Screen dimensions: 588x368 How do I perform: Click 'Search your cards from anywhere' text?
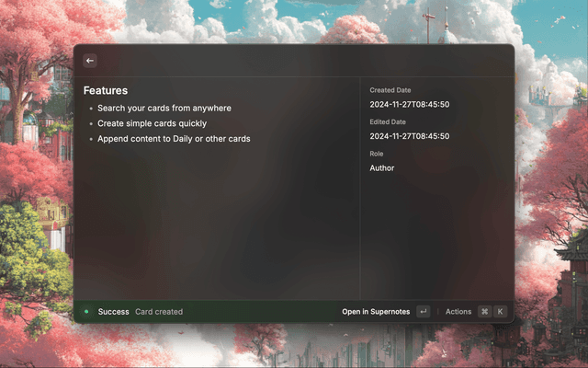coord(164,109)
